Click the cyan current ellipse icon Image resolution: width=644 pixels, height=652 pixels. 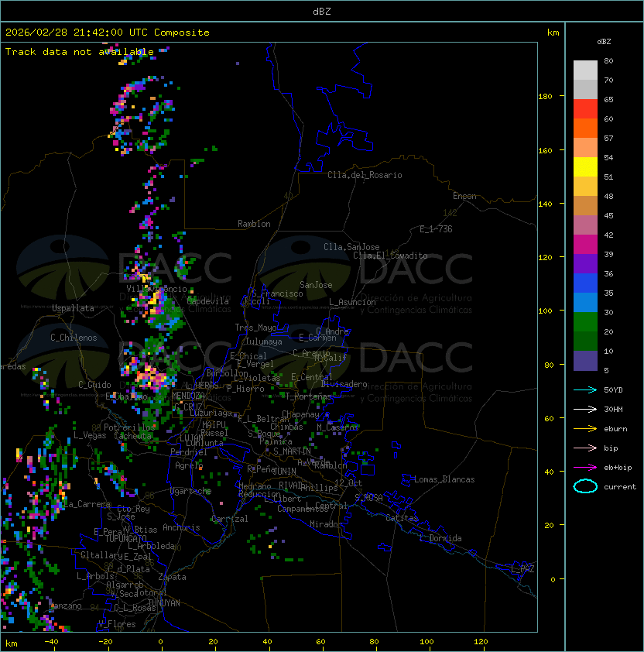tap(585, 486)
